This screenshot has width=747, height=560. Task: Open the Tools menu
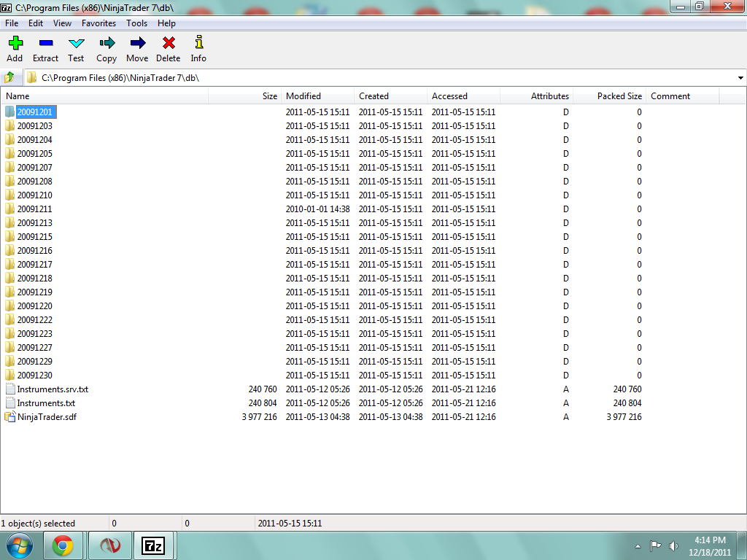pyautogui.click(x=136, y=23)
